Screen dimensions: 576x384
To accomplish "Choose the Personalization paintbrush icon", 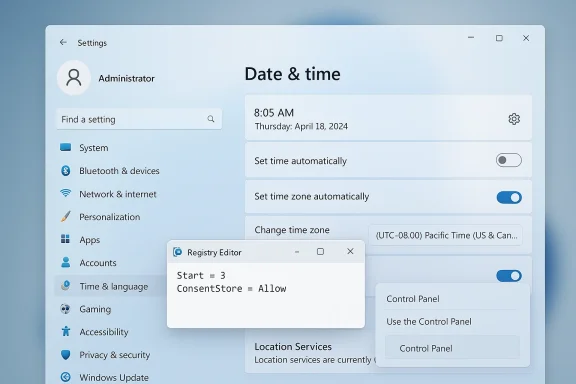I will [65, 216].
